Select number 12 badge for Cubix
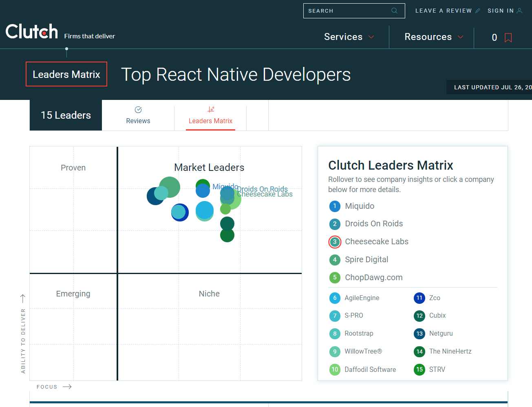 click(x=419, y=316)
